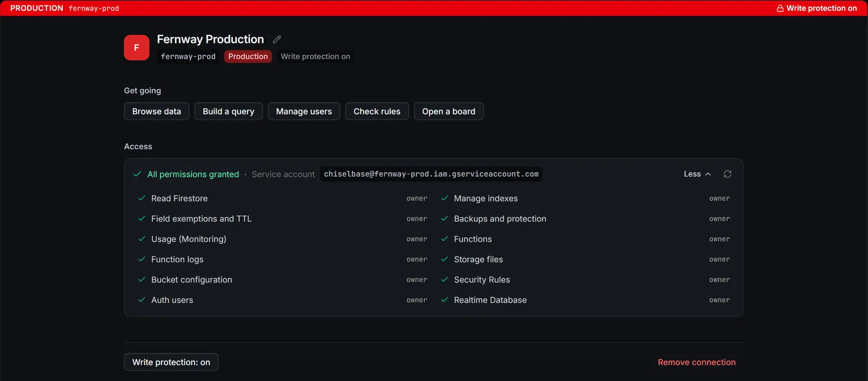Open Browse data
This screenshot has width=868, height=381.
[x=157, y=111]
